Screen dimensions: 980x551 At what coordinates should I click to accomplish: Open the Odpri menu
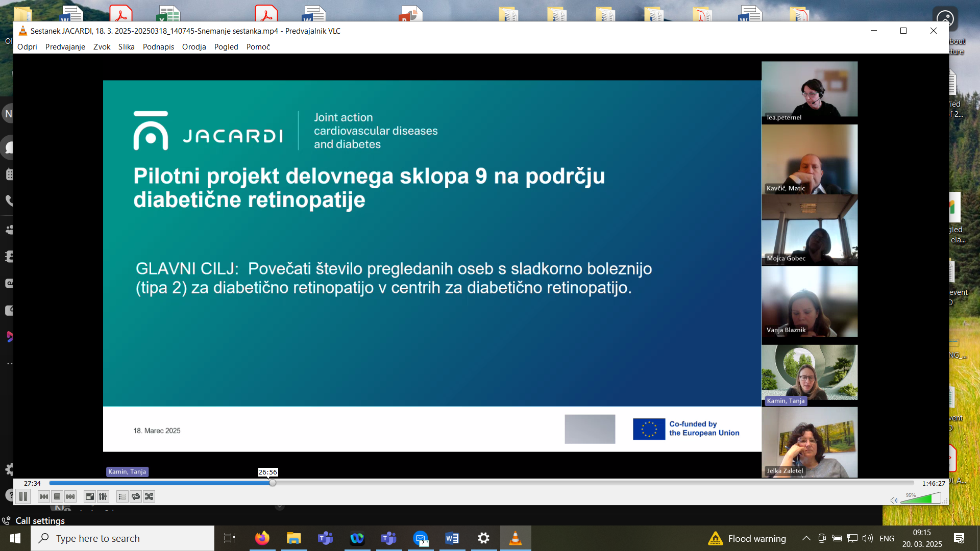[27, 46]
